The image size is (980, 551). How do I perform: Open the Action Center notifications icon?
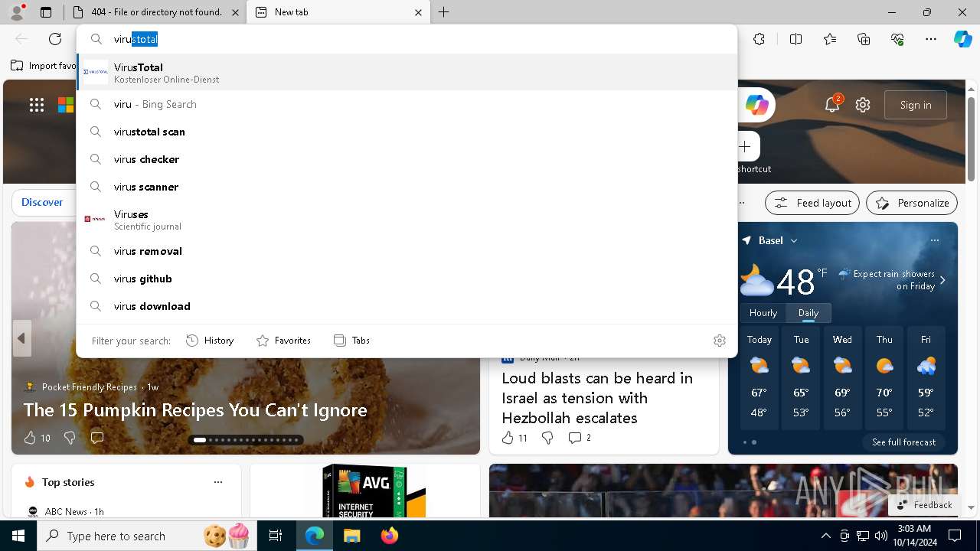click(955, 536)
